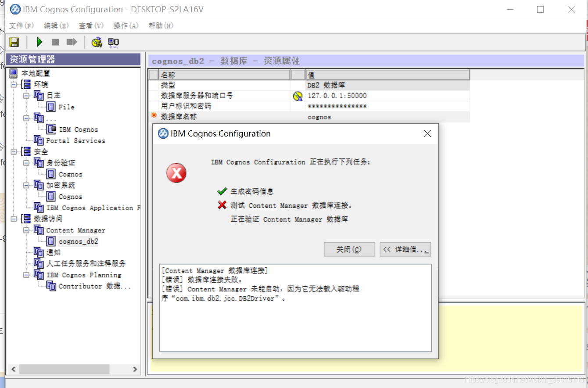Edit the masked 用户标识和密码 value
588x388 pixels.
tap(387, 106)
